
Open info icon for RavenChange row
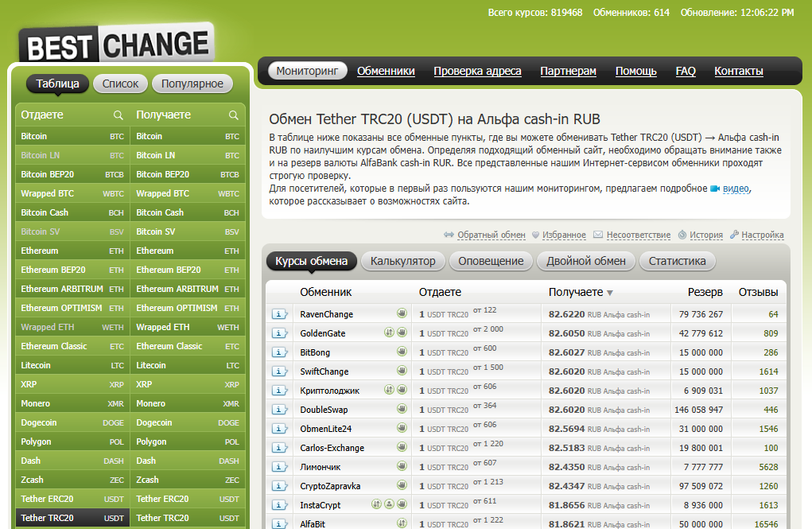280,314
